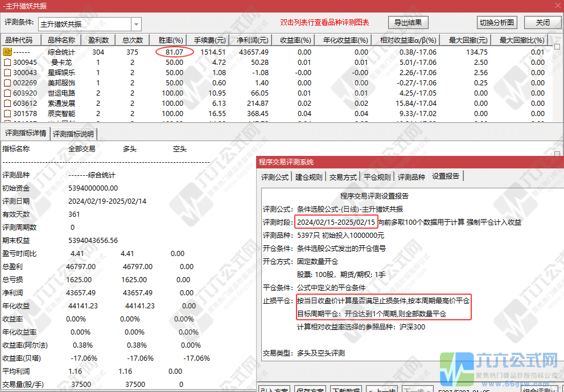Click the document icon for stock 002269
The height and width of the screenshot is (392, 564).
tap(8, 82)
